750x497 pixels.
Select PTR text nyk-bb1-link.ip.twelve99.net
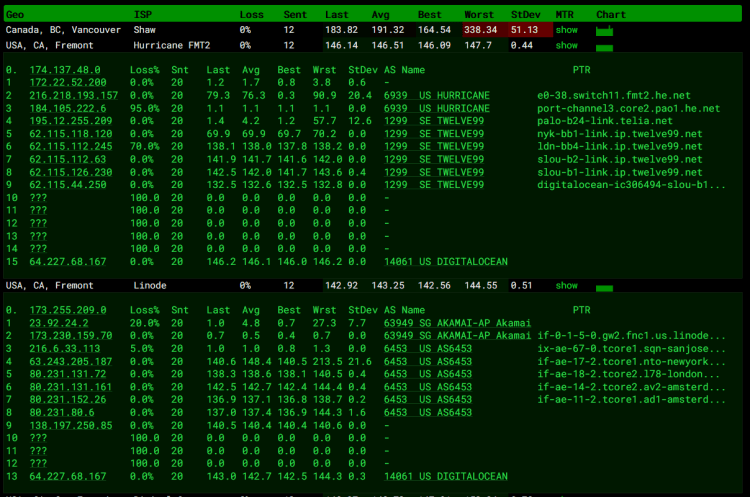(x=620, y=134)
